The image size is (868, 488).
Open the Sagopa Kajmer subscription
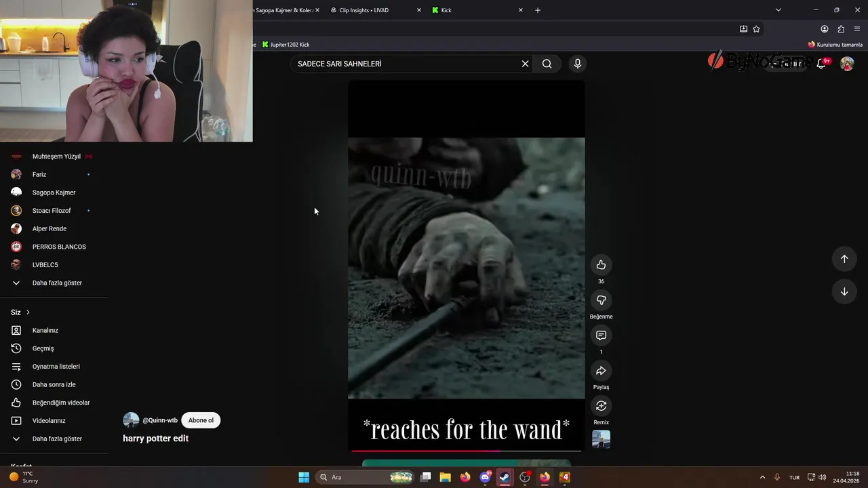coord(54,192)
